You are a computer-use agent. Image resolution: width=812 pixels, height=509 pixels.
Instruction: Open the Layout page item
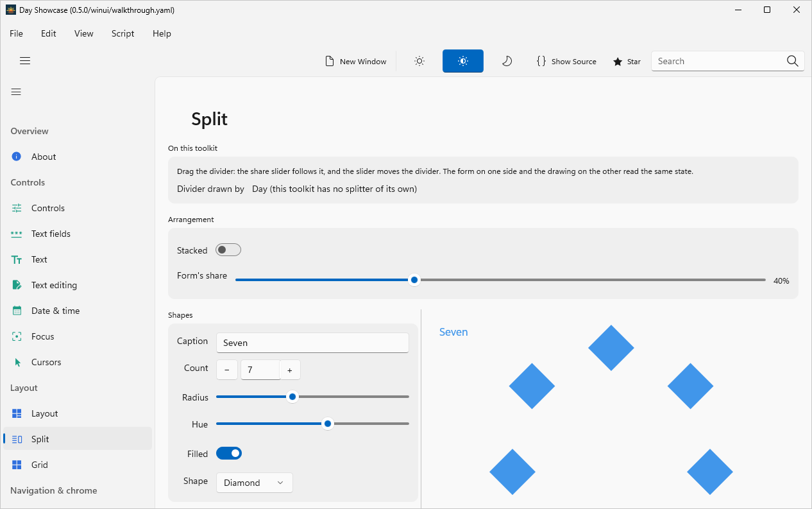click(78, 413)
